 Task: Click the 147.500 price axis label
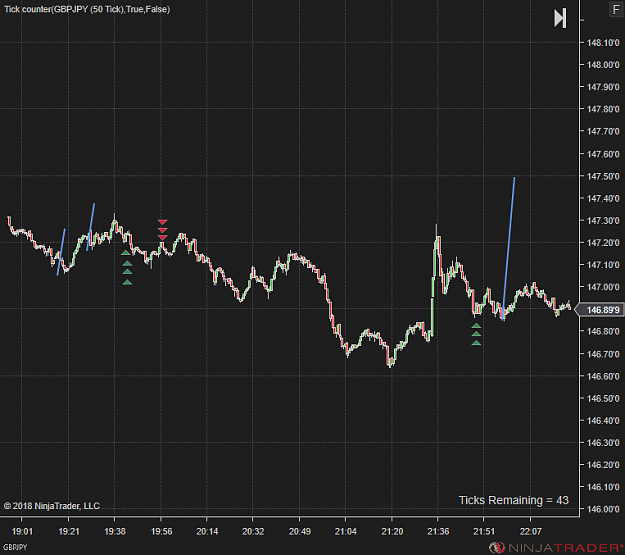(603, 176)
